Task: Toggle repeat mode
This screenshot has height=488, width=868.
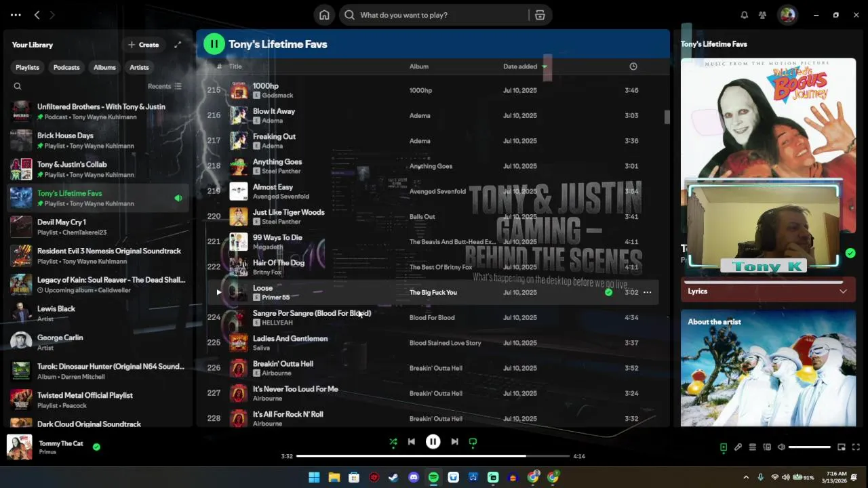Action: 473,442
